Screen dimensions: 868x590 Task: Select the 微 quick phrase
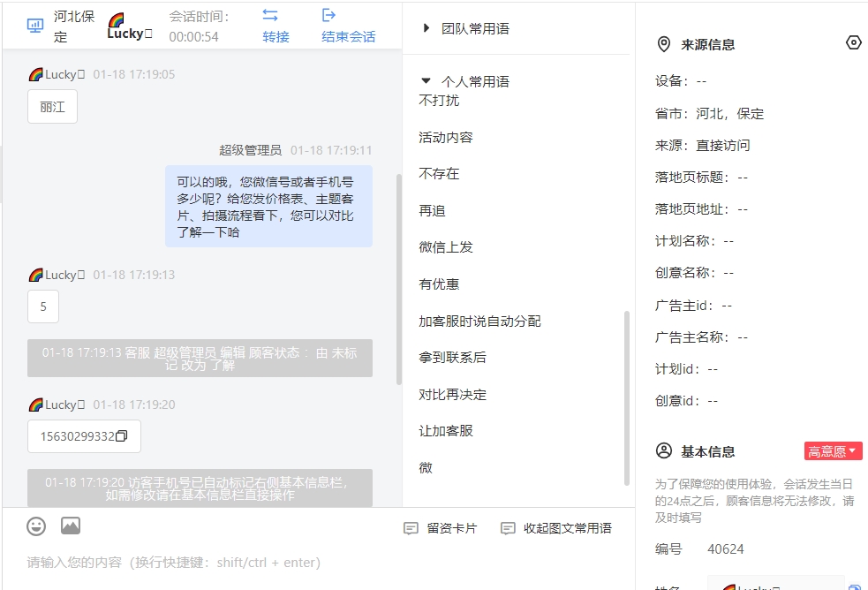click(425, 468)
